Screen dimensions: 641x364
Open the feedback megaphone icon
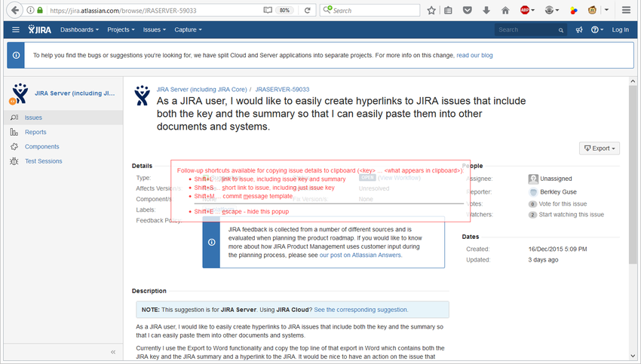click(x=579, y=30)
